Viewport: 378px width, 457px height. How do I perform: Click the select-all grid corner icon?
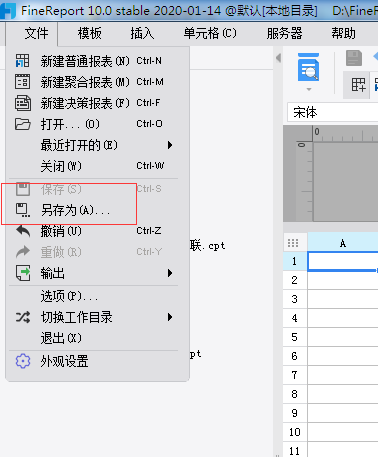[x=293, y=243]
